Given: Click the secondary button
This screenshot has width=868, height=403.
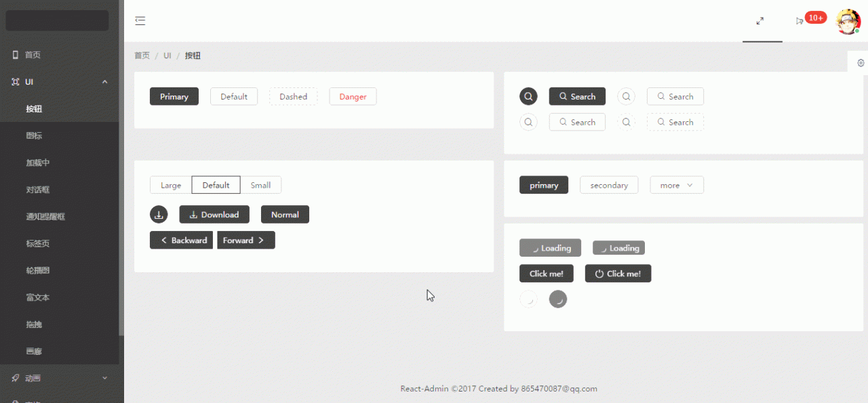Looking at the screenshot, I should [x=609, y=185].
